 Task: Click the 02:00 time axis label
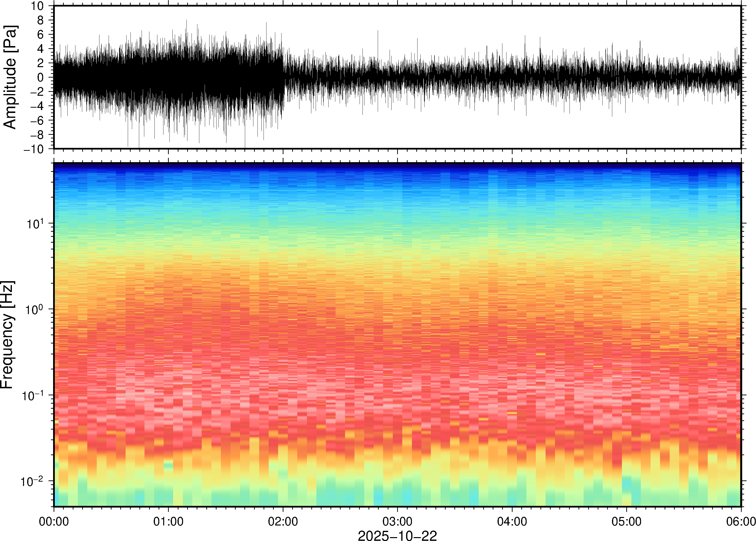[283, 521]
